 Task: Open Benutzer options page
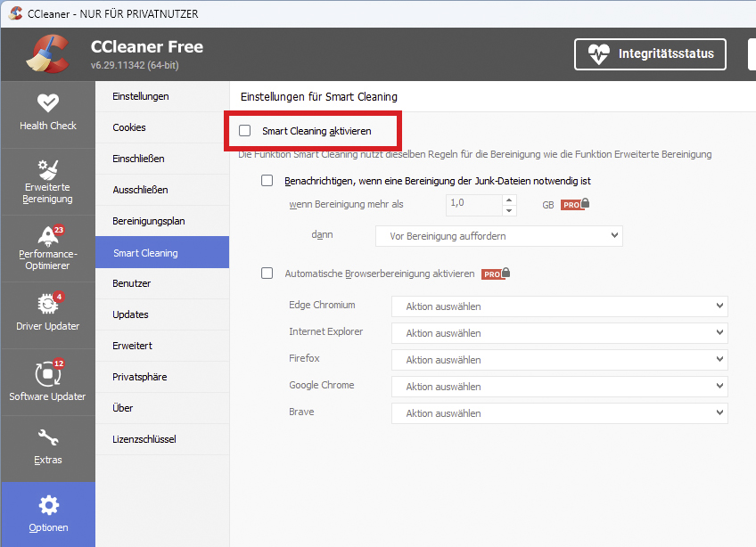[162, 283]
